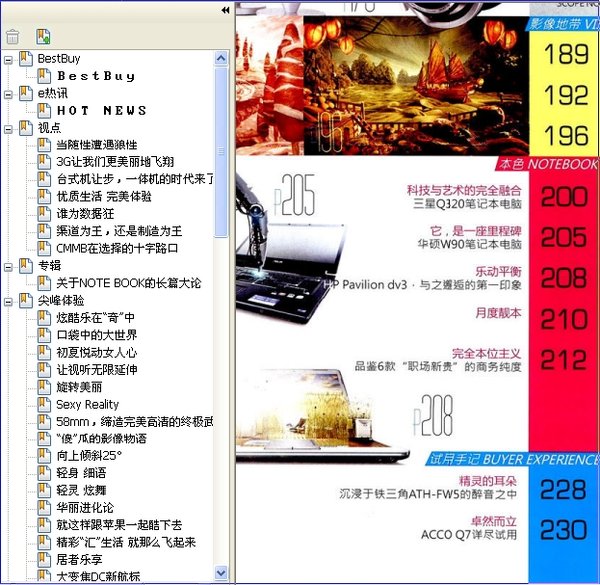
Task: Open bookmark 精彩"汇"生活 就那么飞起来
Action: 126,542
